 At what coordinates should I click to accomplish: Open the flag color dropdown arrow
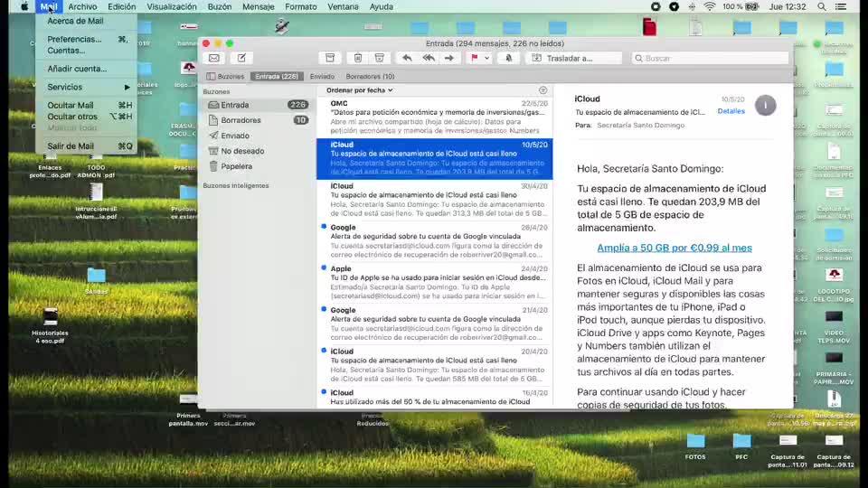click(x=487, y=58)
